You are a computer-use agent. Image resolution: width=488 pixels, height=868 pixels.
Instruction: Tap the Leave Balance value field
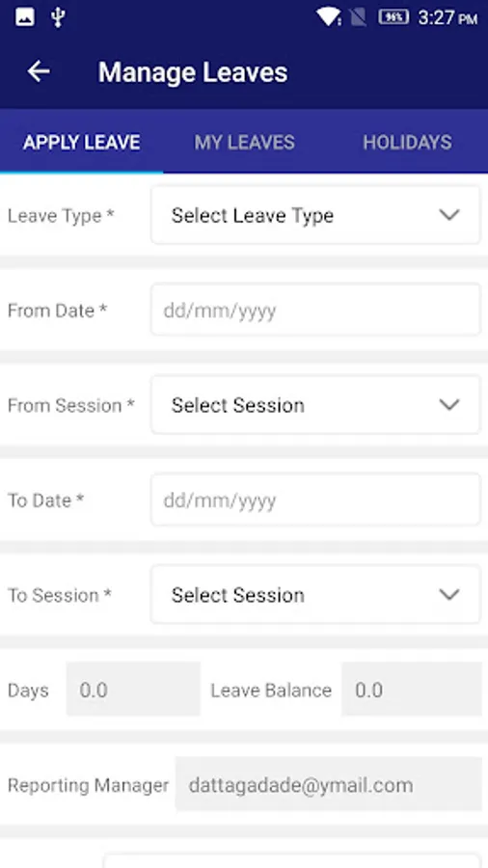(x=412, y=690)
